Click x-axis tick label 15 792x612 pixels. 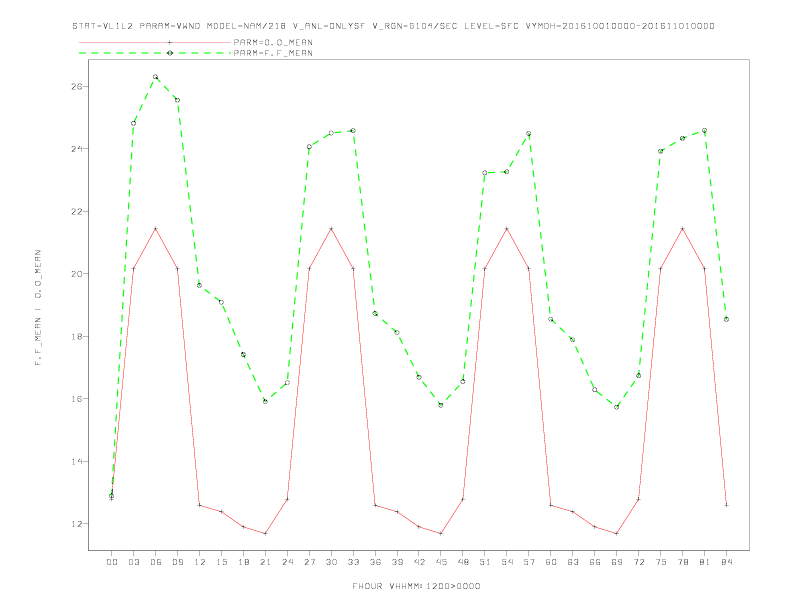221,562
